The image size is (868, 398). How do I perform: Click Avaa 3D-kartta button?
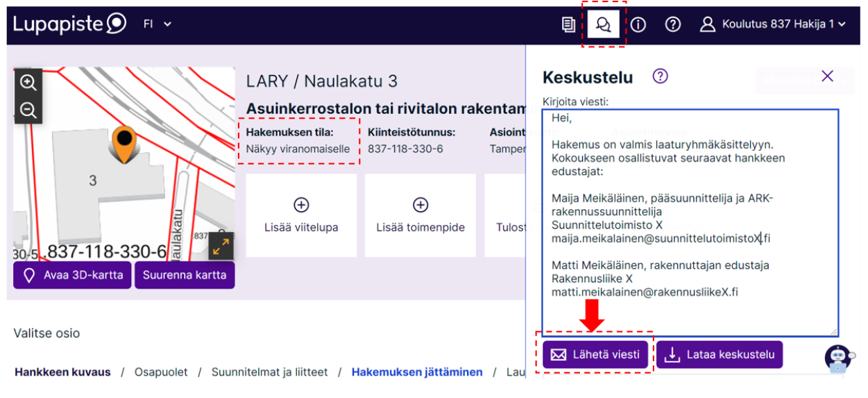(72, 275)
